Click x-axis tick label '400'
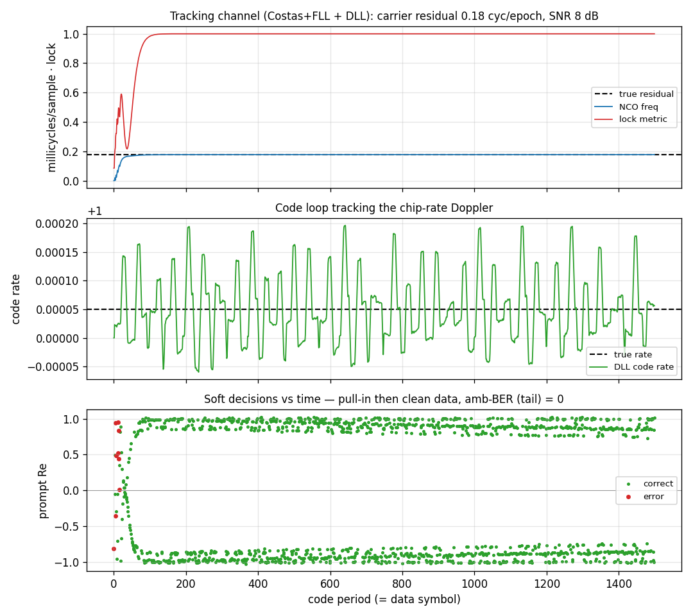 click(258, 584)
